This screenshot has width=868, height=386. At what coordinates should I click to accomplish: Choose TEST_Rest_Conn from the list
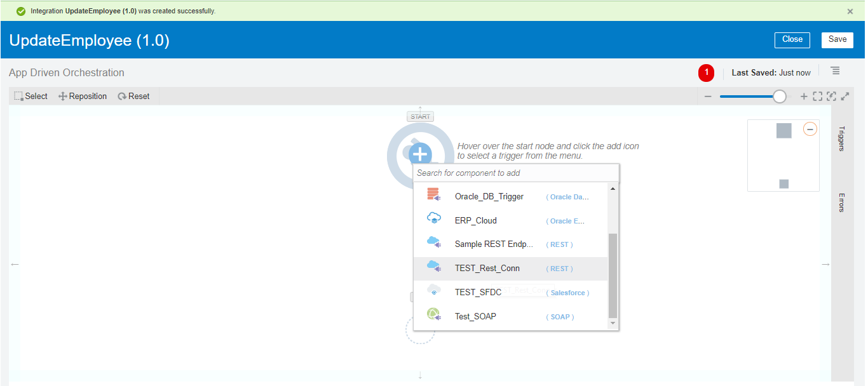pyautogui.click(x=511, y=269)
